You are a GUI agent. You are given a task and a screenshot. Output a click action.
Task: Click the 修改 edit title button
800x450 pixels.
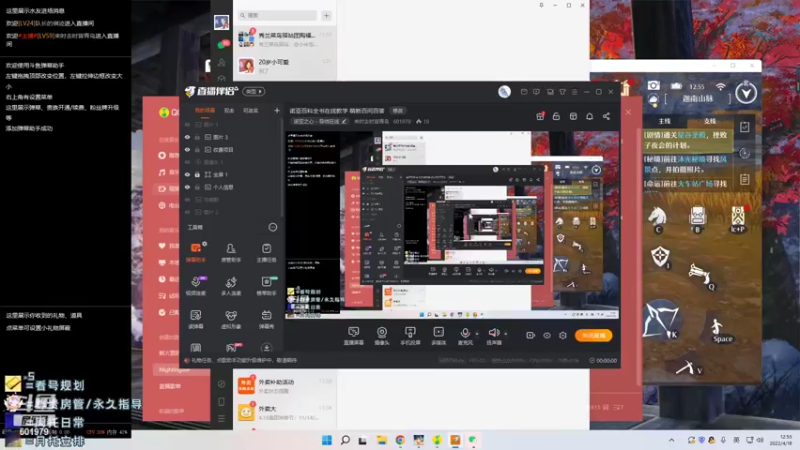pos(397,111)
